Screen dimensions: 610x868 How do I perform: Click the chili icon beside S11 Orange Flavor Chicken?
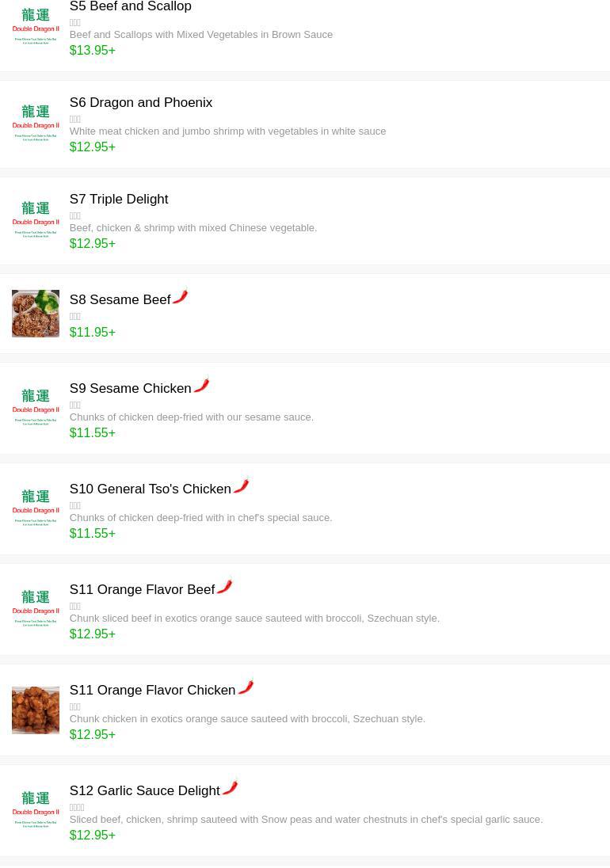246,687
